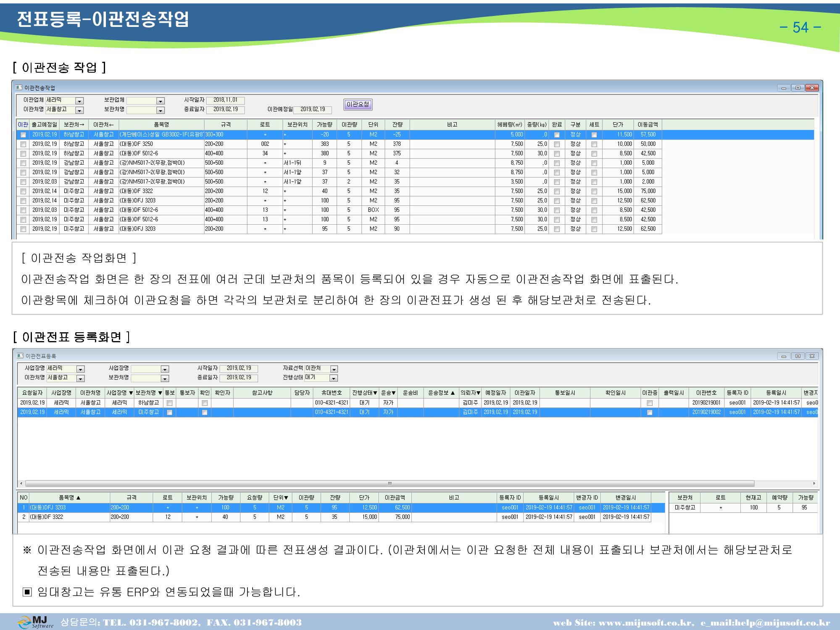Viewport: 840px width, 630px height.
Task: Open the 이관처명 서울창고 dropdown in 이관전송작업
Action: tap(79, 110)
